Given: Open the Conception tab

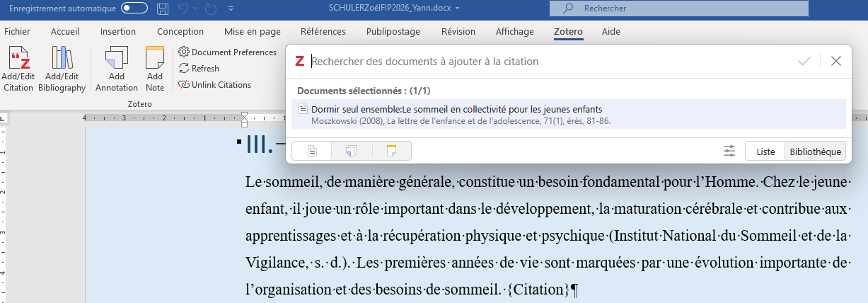Looking at the screenshot, I should pos(180,31).
